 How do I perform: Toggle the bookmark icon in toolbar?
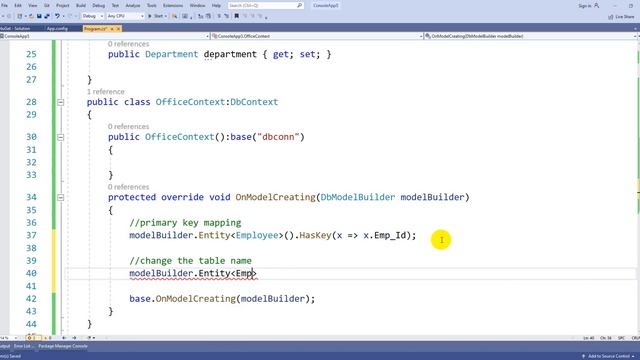[x=236, y=16]
